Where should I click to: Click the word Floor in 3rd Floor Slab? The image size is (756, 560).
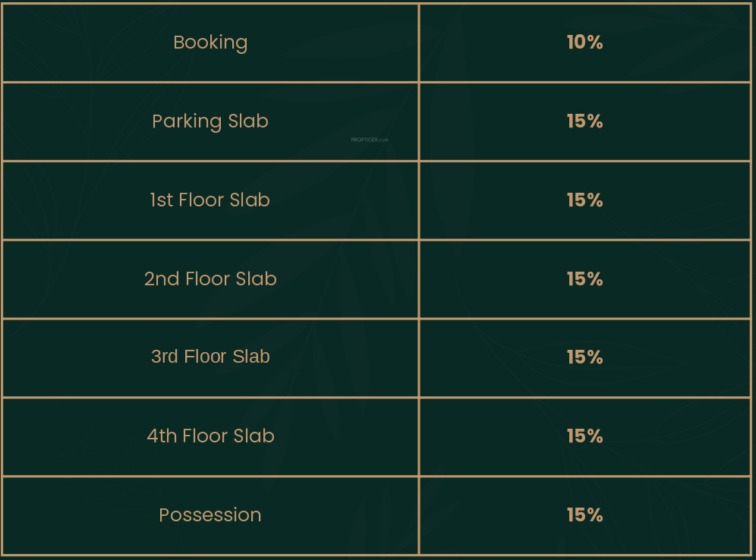click(x=205, y=357)
